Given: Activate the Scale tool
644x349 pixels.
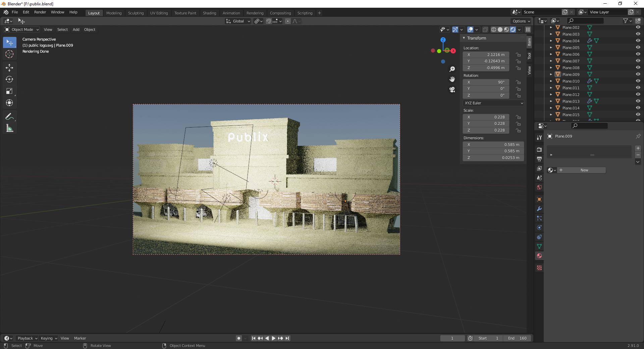Looking at the screenshot, I should 9,91.
